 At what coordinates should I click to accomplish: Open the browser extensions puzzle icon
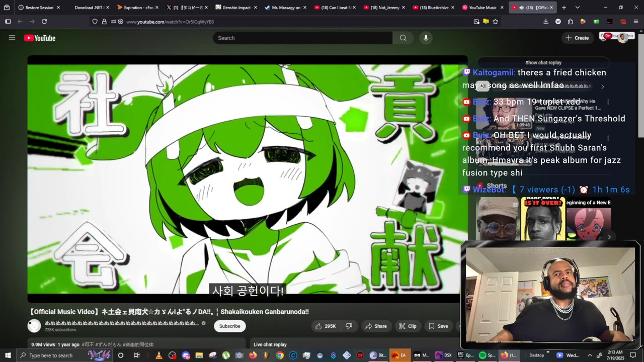coord(570,22)
